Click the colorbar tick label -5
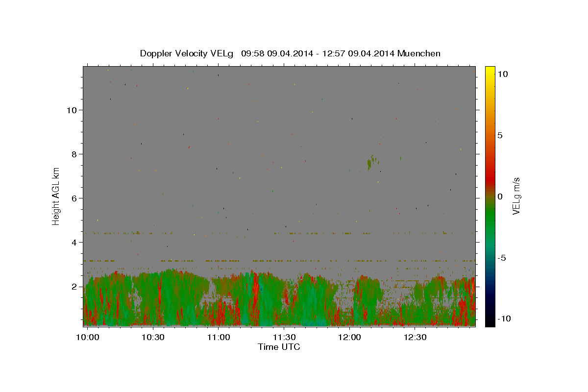 tap(501, 258)
